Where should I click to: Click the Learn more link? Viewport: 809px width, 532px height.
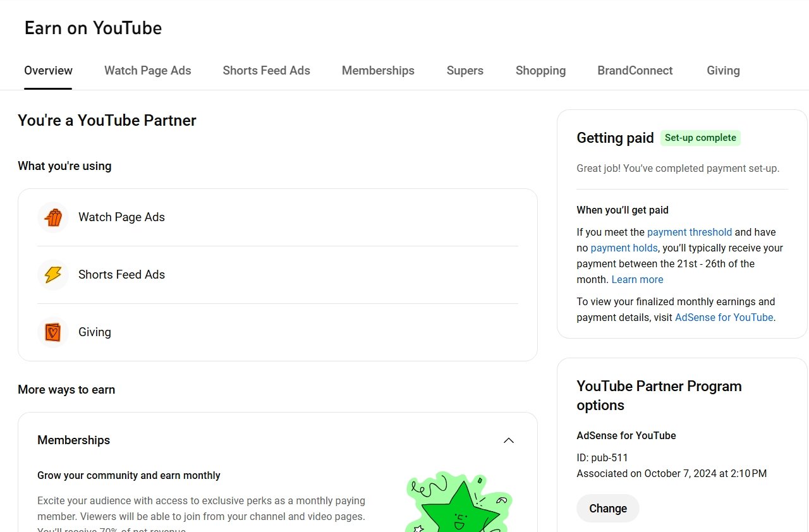tap(637, 279)
